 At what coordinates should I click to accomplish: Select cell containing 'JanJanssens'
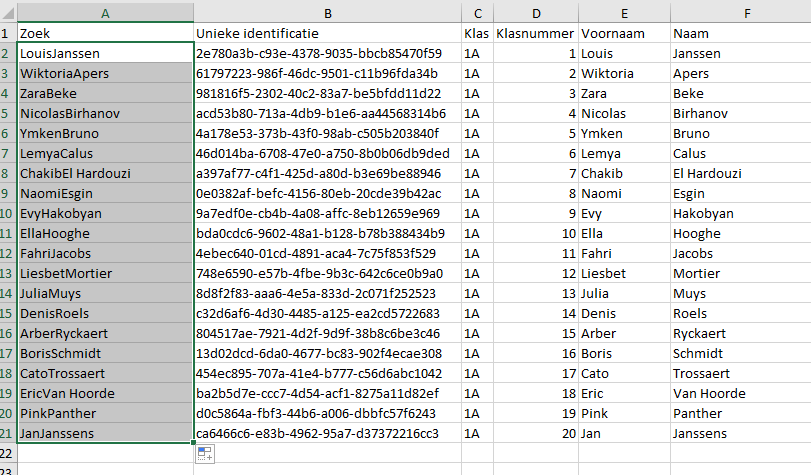tap(106, 434)
